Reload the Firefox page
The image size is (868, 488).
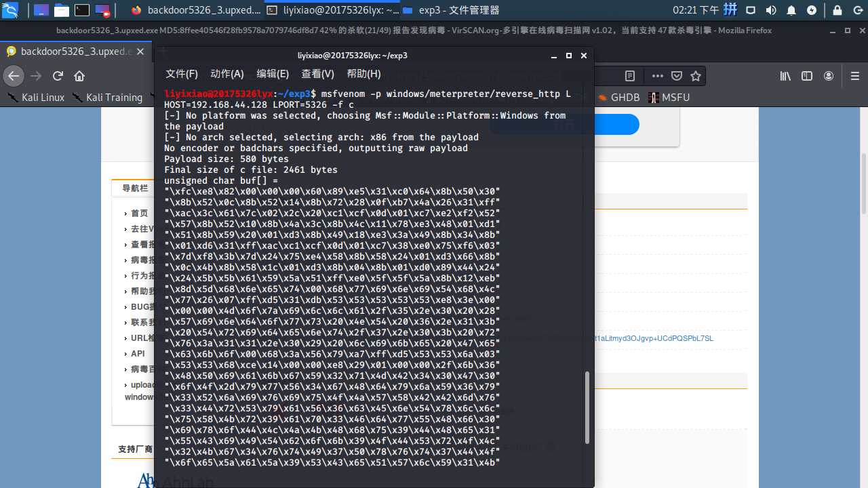58,76
